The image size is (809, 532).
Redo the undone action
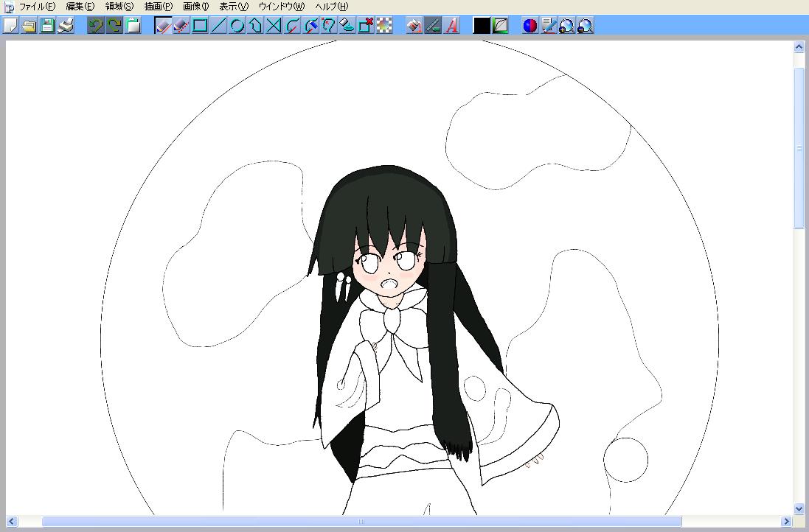[x=114, y=25]
